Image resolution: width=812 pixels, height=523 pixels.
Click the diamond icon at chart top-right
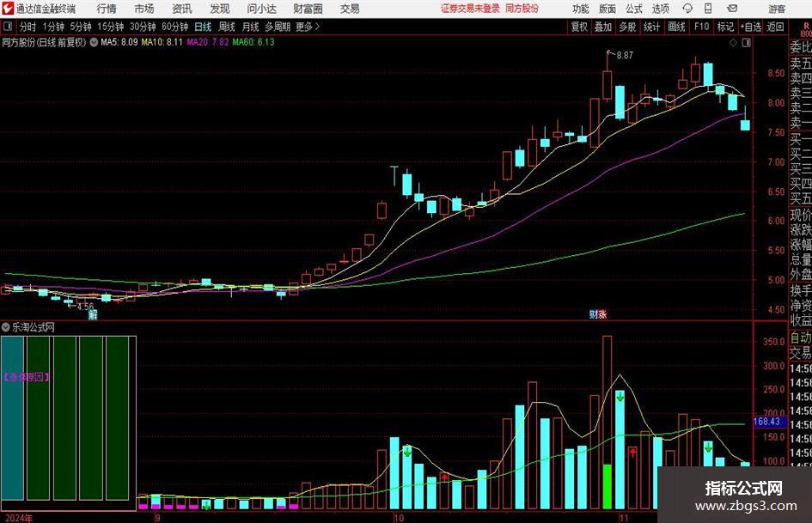[733, 43]
